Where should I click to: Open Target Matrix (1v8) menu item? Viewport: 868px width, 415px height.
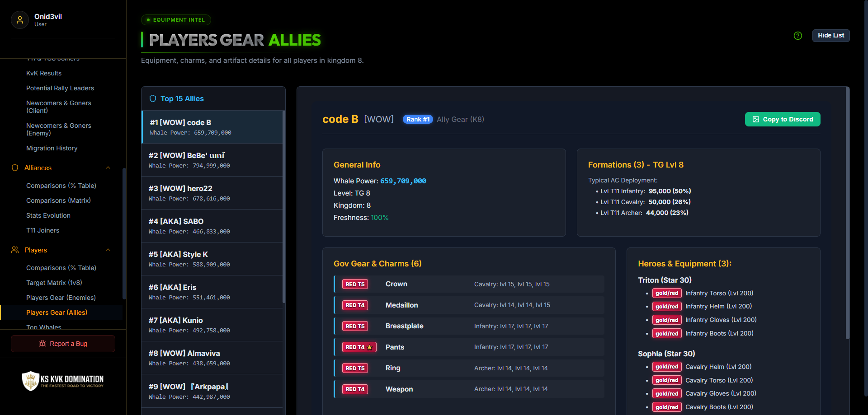click(x=54, y=283)
